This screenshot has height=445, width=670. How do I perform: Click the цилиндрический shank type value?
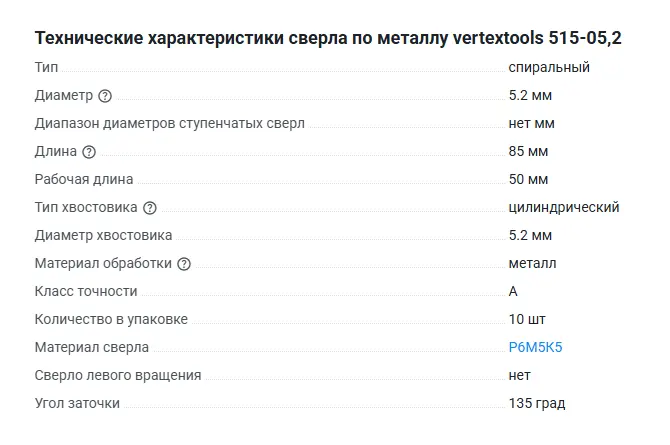pyautogui.click(x=564, y=207)
